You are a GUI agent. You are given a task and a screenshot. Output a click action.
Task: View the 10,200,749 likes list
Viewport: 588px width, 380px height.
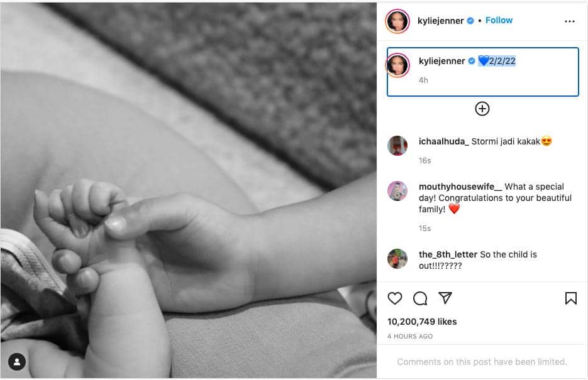pyautogui.click(x=422, y=322)
